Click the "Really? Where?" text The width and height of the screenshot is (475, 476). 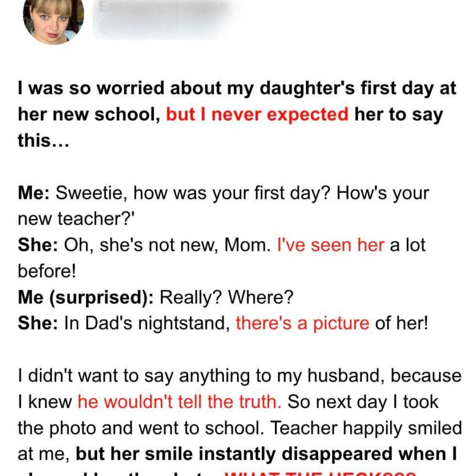pos(226,297)
